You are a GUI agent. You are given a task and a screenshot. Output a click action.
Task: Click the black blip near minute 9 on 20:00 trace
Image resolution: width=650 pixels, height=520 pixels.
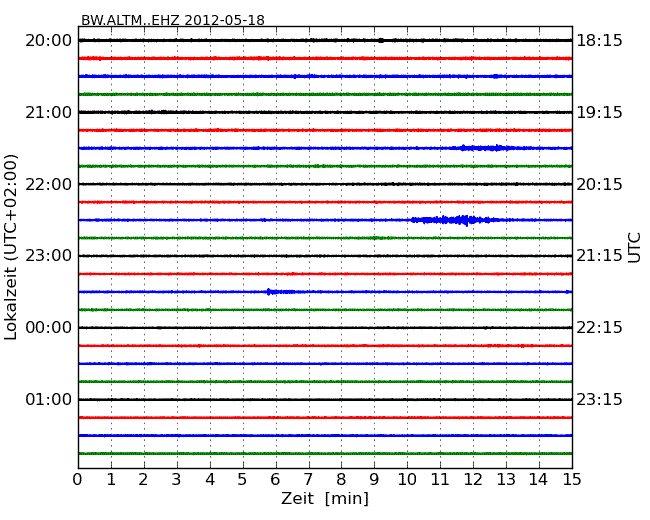pyautogui.click(x=381, y=40)
